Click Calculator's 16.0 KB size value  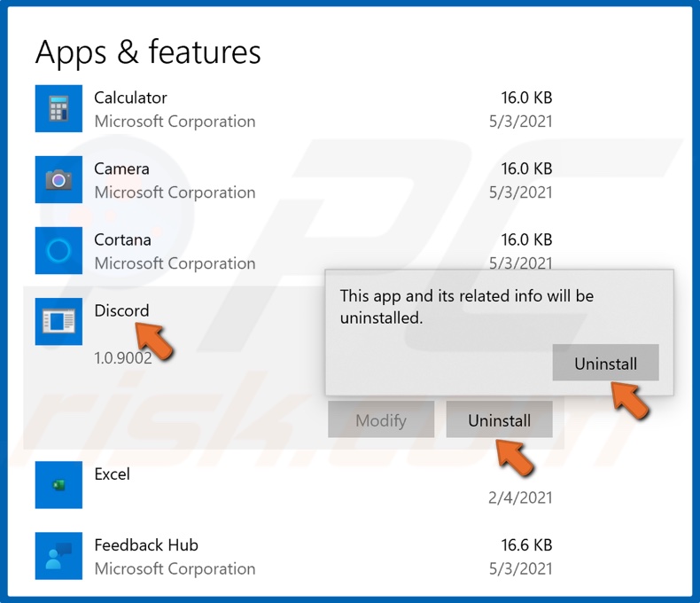[x=526, y=98]
